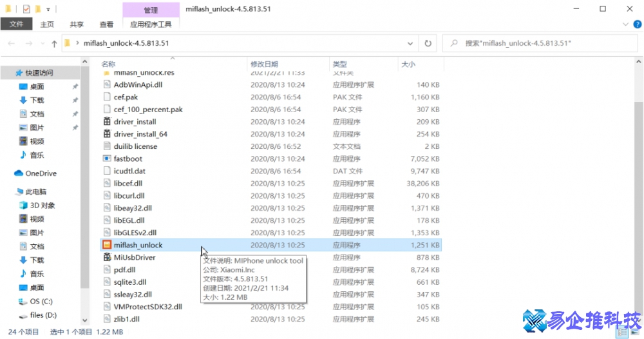This screenshot has height=339, width=644.
Task: Click the quick access toolbar properties checkmark icon
Action: pos(26,9)
